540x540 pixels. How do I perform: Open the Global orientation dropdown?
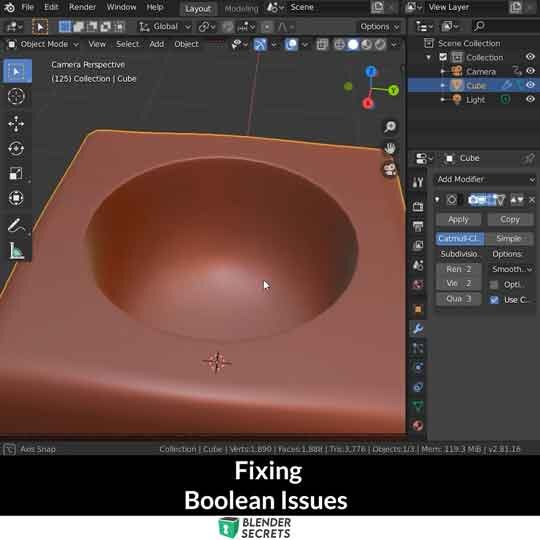[x=165, y=27]
